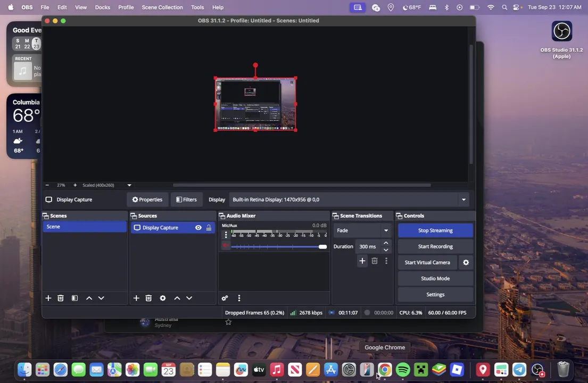Remove selected scene with trash icon

tap(60, 298)
